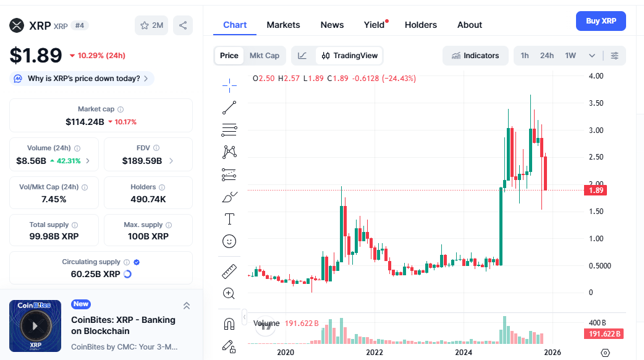The width and height of the screenshot is (644, 360).
Task: Click the share icon beside XRP
Action: [x=183, y=25]
